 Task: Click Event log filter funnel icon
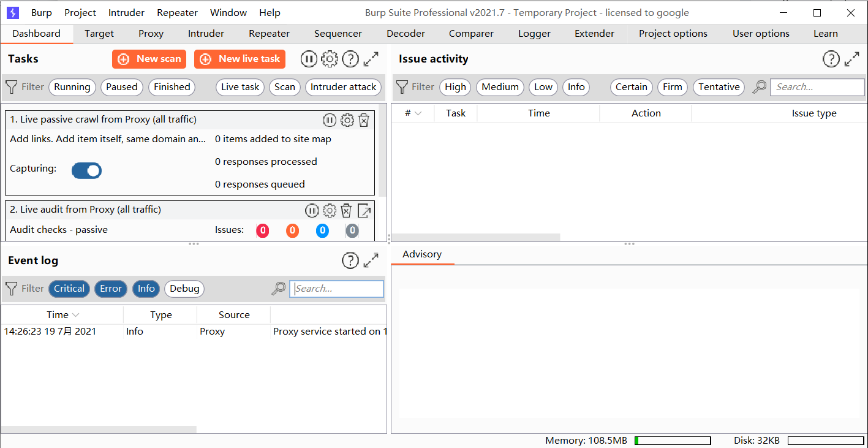pos(11,289)
